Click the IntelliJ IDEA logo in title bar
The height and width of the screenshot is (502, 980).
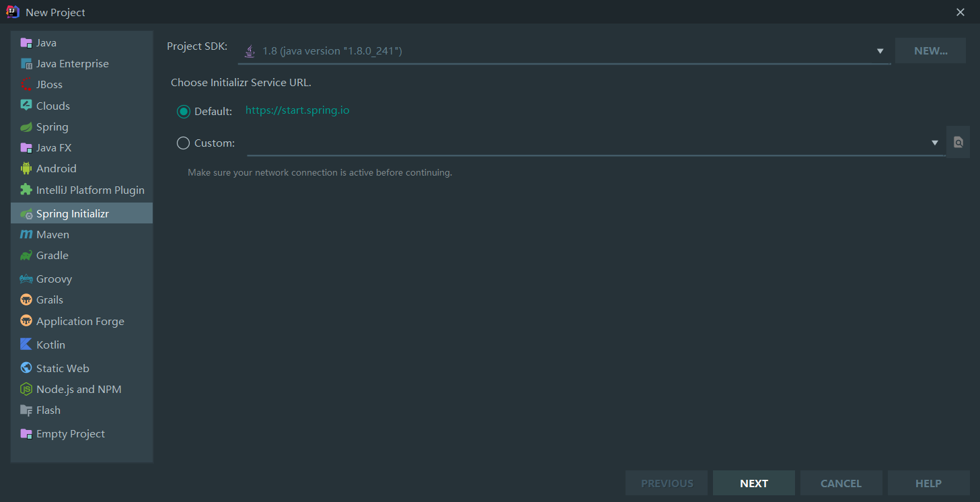click(x=12, y=12)
